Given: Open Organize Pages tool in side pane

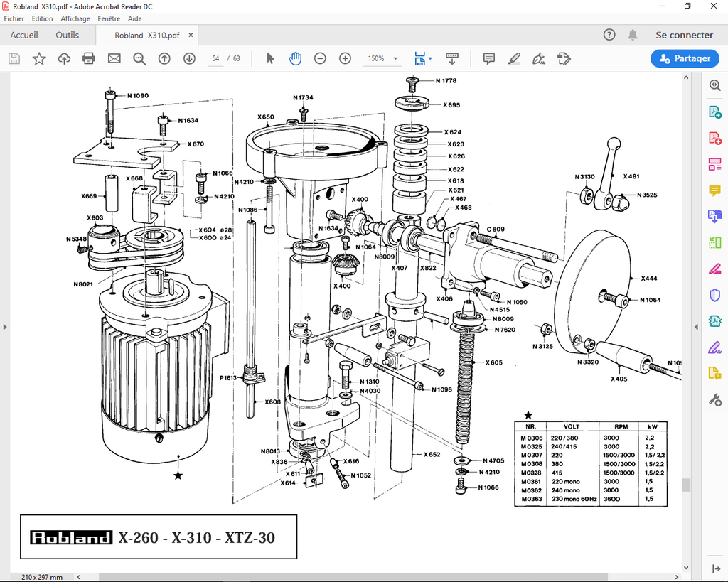Looking at the screenshot, I should [x=715, y=164].
